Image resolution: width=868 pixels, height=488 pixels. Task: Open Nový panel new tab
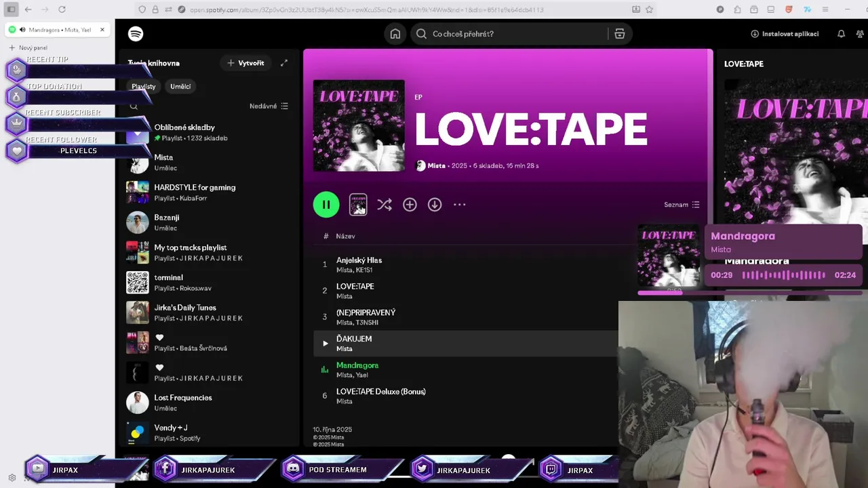(x=28, y=48)
